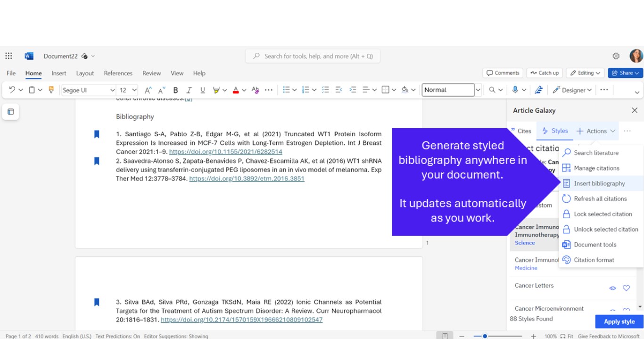Screen dimensions: 644x362
Task: Close the Article Galaxy panel
Action: [635, 110]
